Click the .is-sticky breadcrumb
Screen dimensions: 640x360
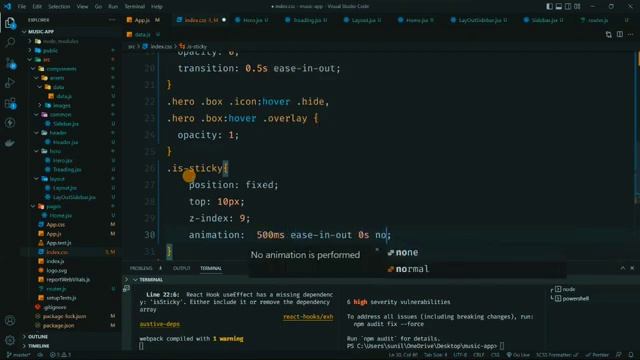[x=193, y=47]
